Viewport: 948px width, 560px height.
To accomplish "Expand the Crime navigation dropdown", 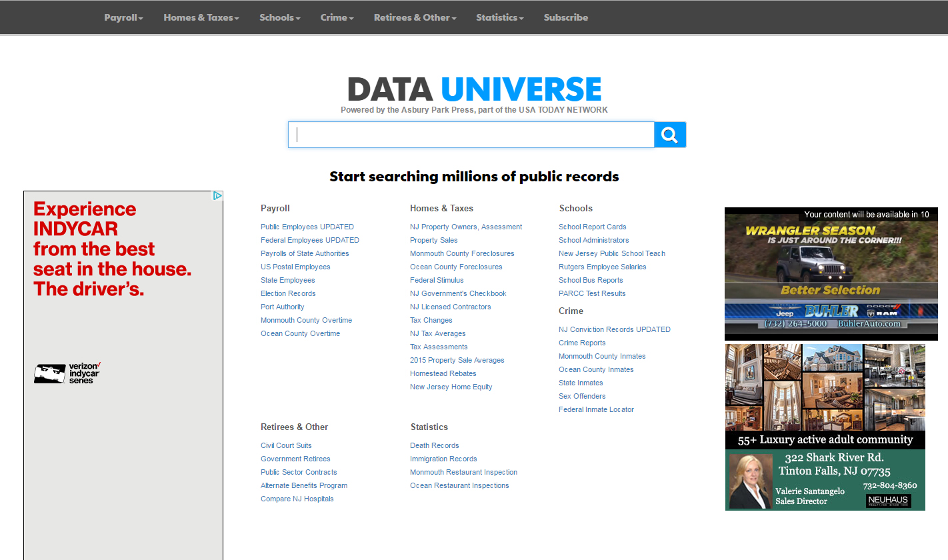I will (337, 17).
